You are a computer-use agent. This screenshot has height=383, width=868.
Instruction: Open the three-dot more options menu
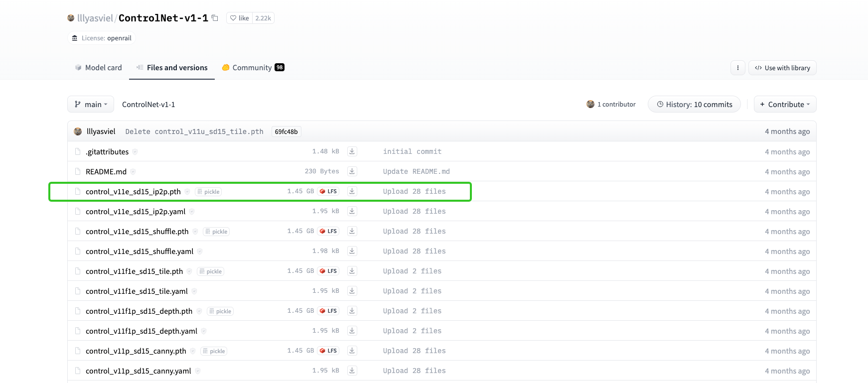click(737, 68)
